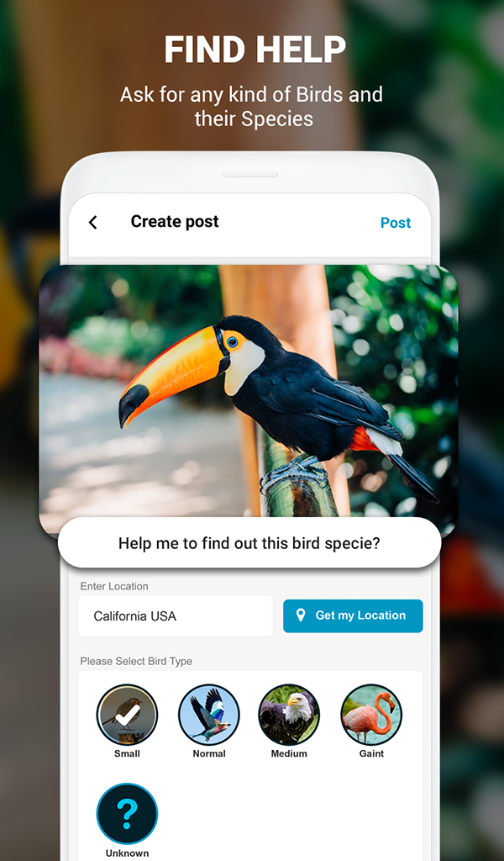Select the Small bird type icon
504x861 pixels.
[x=127, y=715]
